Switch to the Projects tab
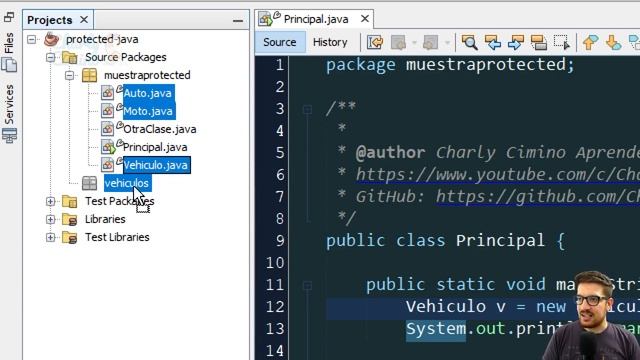 pyautogui.click(x=50, y=20)
